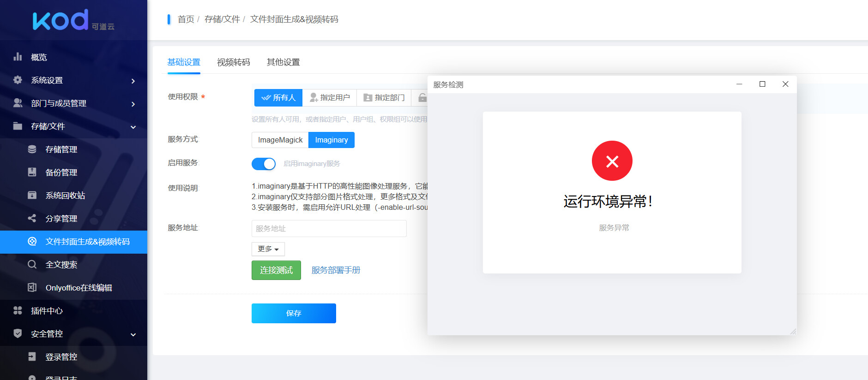Viewport: 868px width, 380px height.
Task: Click the Overview bar chart icon
Action: click(18, 57)
